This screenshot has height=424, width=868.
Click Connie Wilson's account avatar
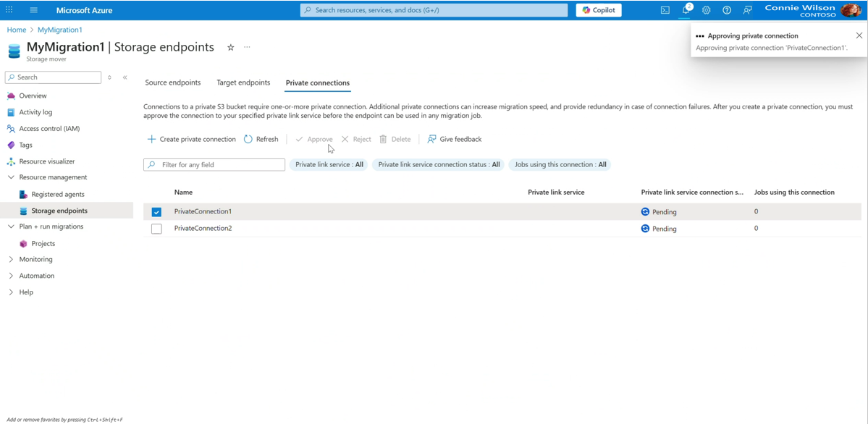850,10
